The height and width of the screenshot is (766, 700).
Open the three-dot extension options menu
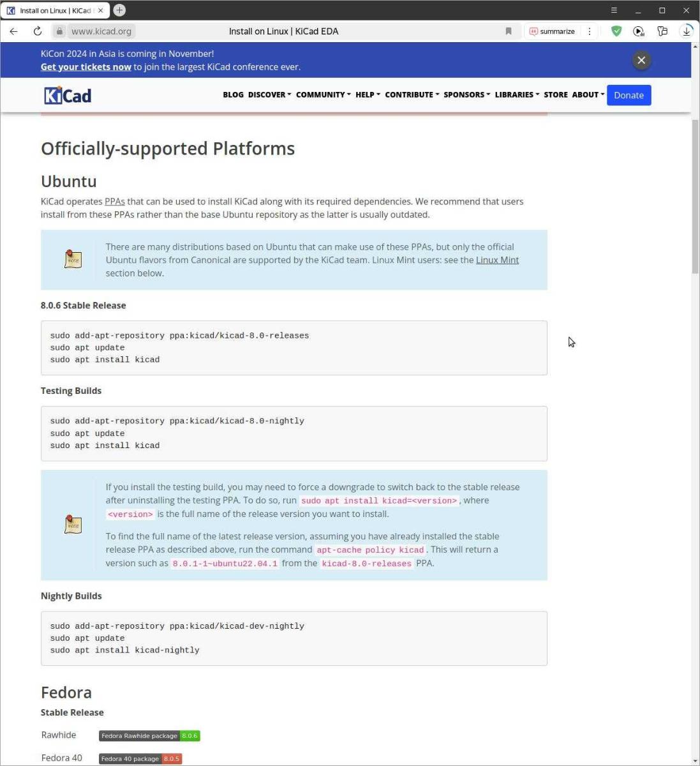tap(589, 31)
